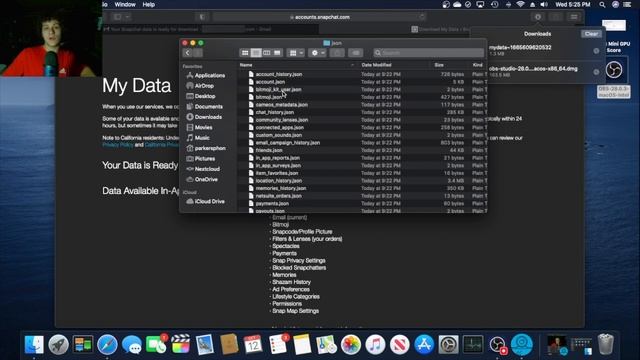Image resolution: width=640 pixels, height=360 pixels.
Task: Switch Finder to column view
Action: pyautogui.click(x=267, y=53)
